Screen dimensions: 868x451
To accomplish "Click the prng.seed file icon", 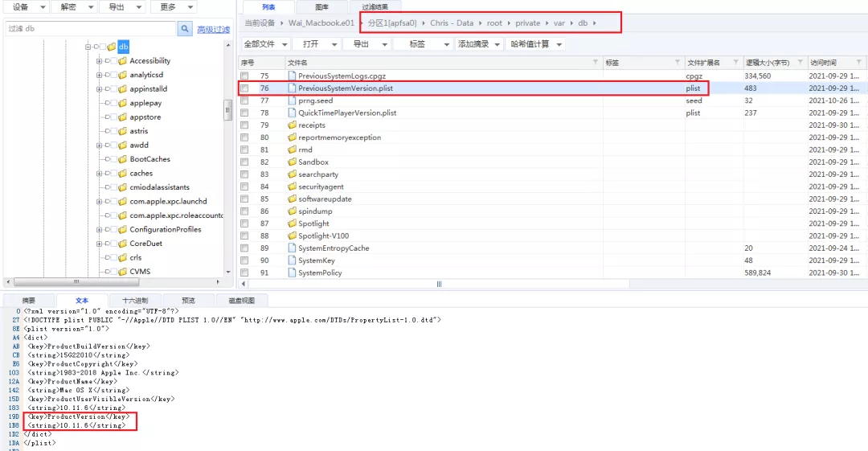I will (x=292, y=100).
